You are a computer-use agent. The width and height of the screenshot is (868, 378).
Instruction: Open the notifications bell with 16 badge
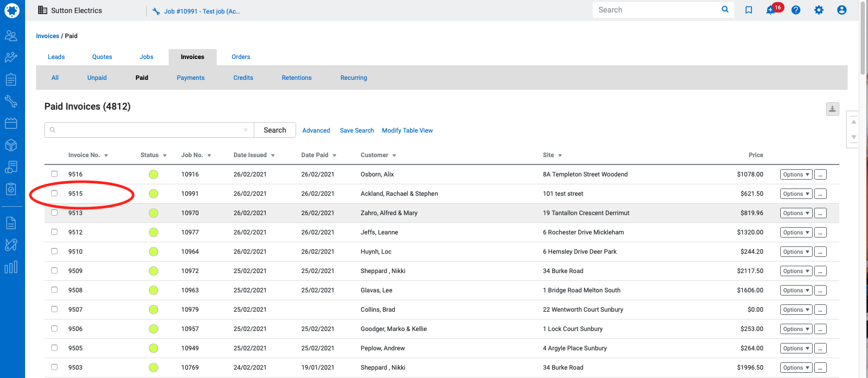pos(770,10)
